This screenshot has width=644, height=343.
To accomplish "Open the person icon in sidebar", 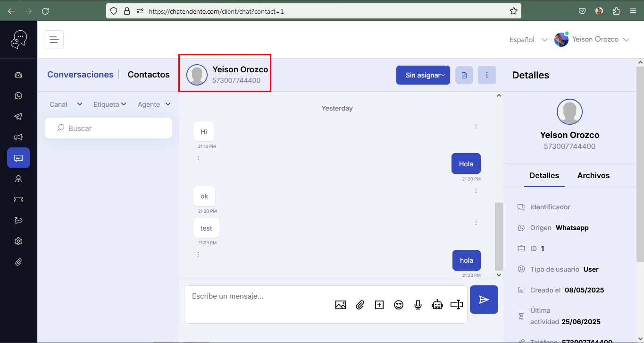I will tap(18, 179).
